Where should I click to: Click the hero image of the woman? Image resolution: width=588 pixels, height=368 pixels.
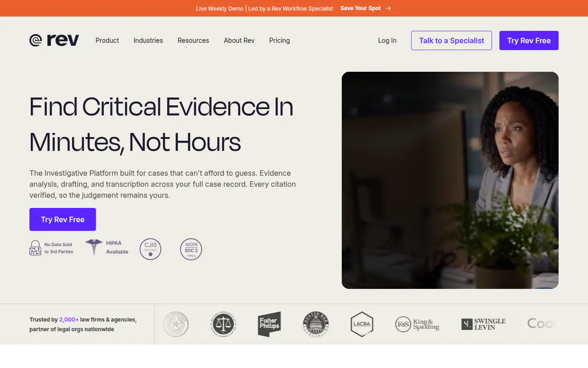coord(450,180)
